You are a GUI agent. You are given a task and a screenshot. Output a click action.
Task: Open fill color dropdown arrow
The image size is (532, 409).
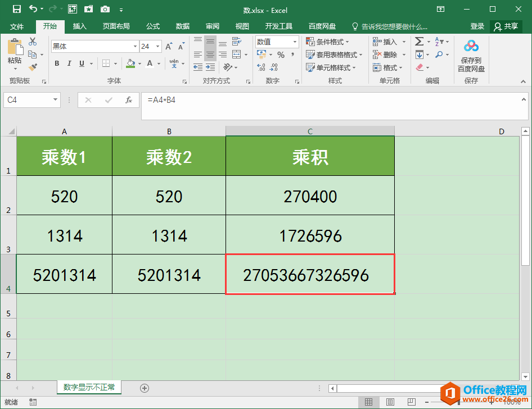[139, 63]
